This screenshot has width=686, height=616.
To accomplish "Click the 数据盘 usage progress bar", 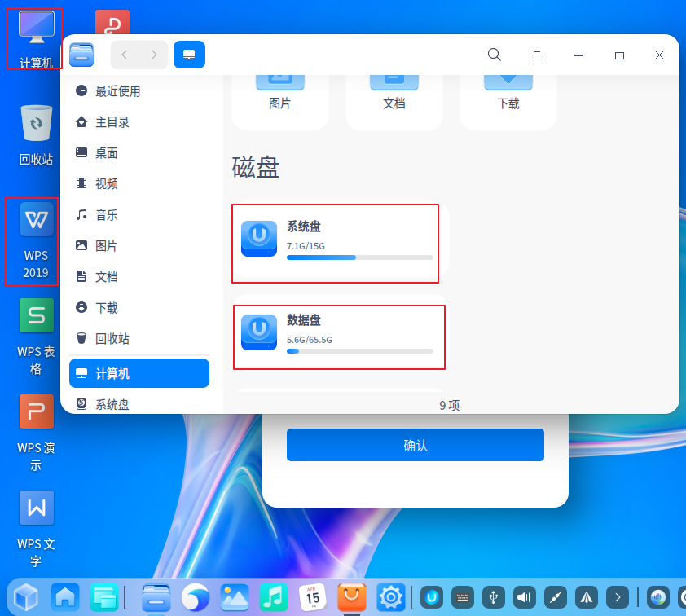I will tap(359, 351).
